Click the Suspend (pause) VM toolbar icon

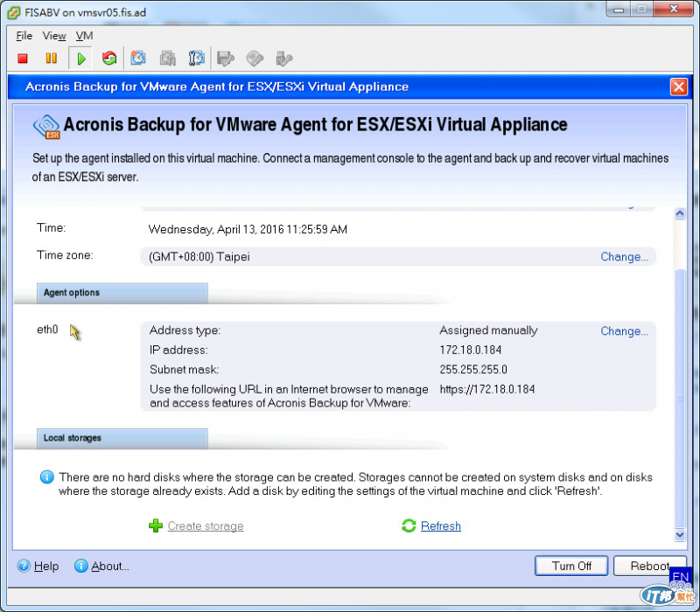point(52,59)
